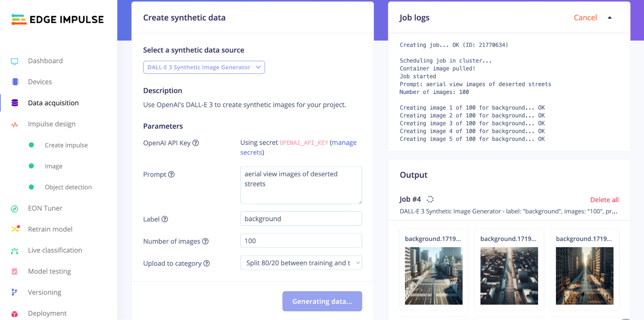Click the help icon beside the Prompt field
644x320 pixels.
click(171, 174)
